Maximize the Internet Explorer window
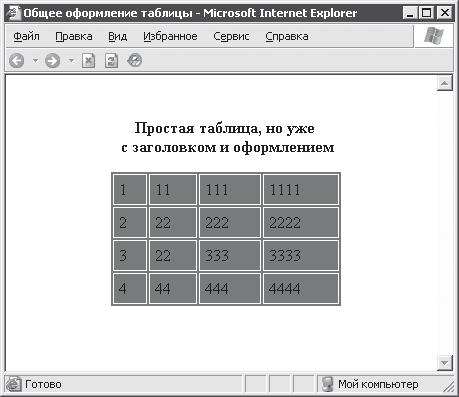This screenshot has width=459, height=397. (x=426, y=13)
